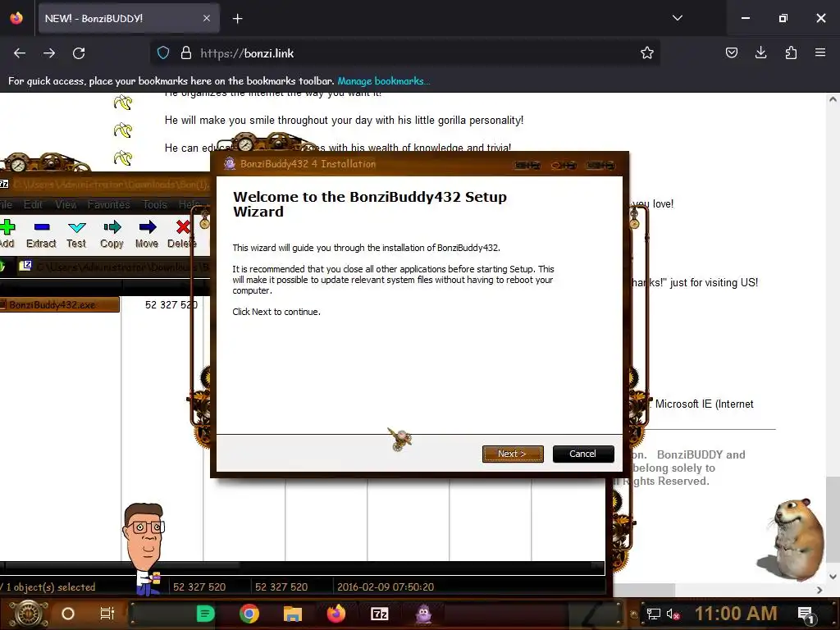Open the Edit menu in 7-Zip
The width and height of the screenshot is (840, 630).
coord(33,204)
